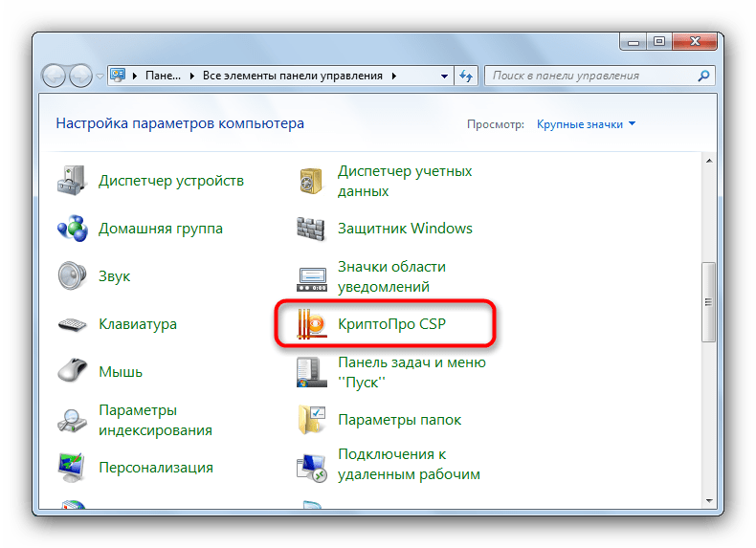Click the Диспетчер учетных данных safe icon
This screenshot has height=548, width=756.
pyautogui.click(x=311, y=181)
